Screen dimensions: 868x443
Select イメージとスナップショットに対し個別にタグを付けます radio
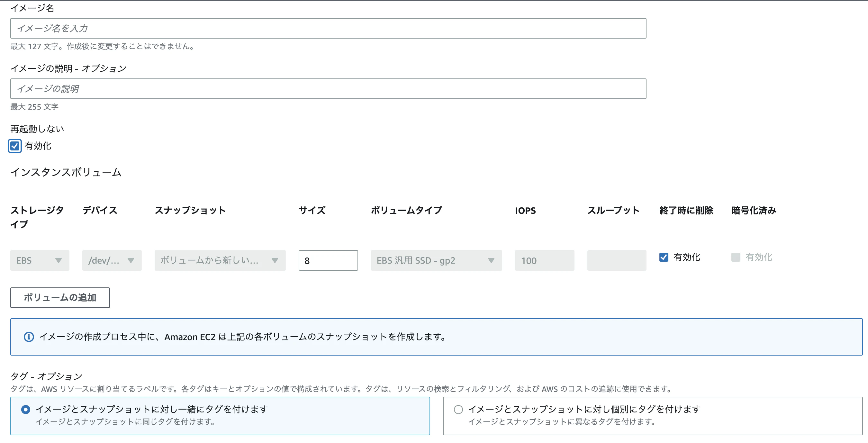[458, 410]
